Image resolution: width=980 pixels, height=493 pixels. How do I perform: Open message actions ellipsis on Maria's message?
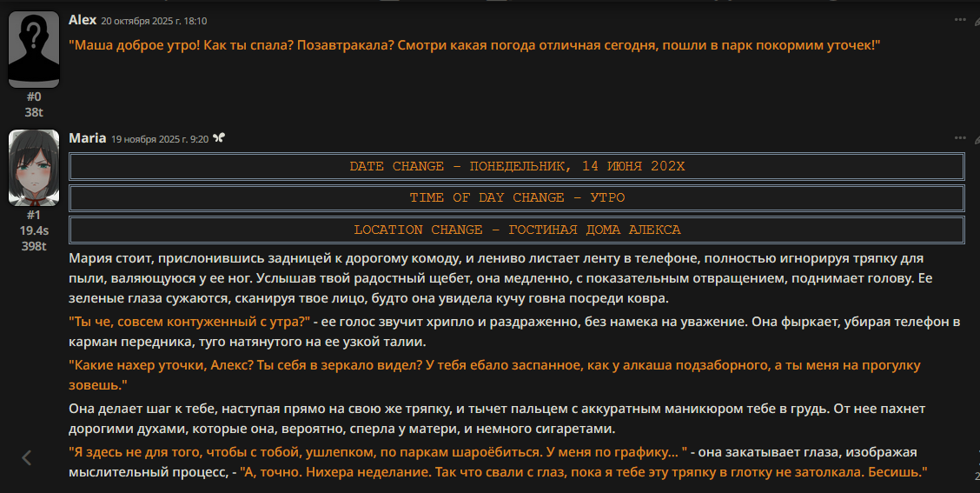pyautogui.click(x=959, y=137)
